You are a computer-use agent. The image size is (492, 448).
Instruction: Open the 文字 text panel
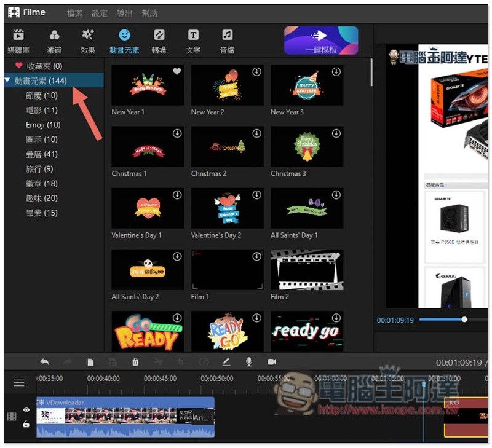(193, 41)
